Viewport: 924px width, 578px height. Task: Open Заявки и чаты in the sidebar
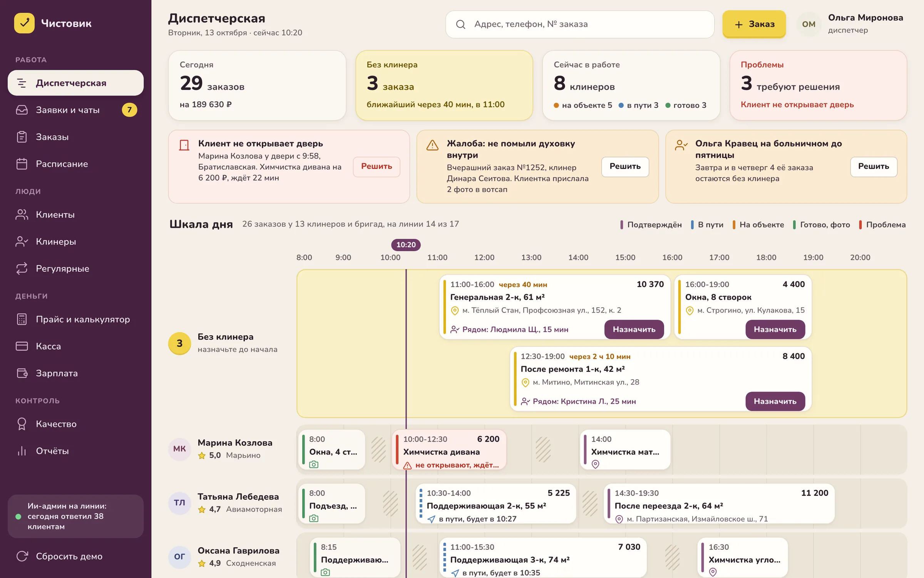tap(75, 110)
